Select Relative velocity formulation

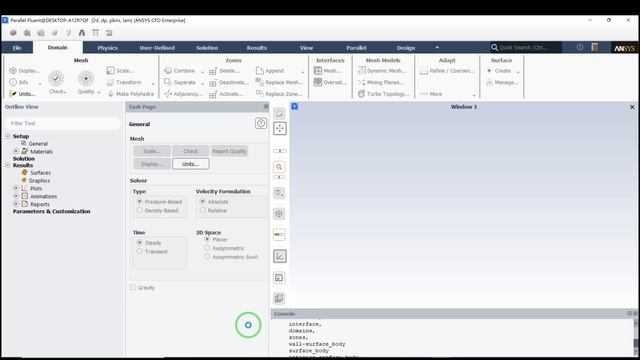(x=202, y=210)
